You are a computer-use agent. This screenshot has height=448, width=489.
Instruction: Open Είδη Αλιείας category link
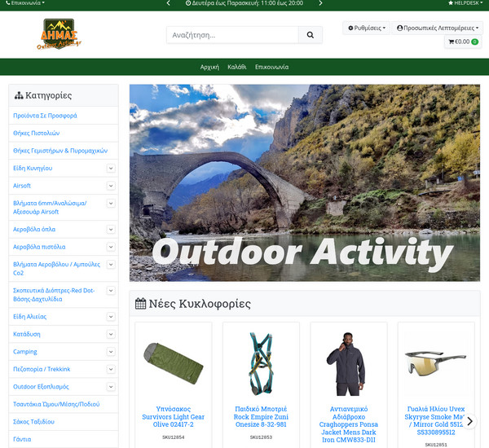pyautogui.click(x=29, y=316)
